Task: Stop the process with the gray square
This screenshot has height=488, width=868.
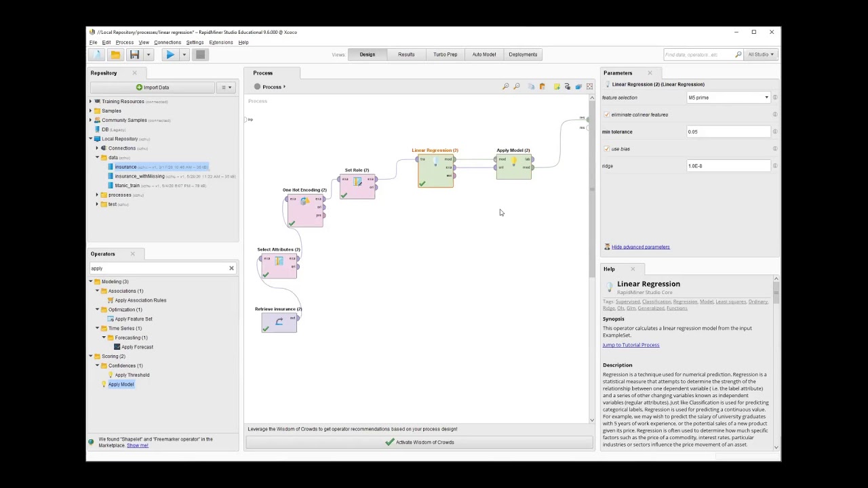Action: click(200, 55)
